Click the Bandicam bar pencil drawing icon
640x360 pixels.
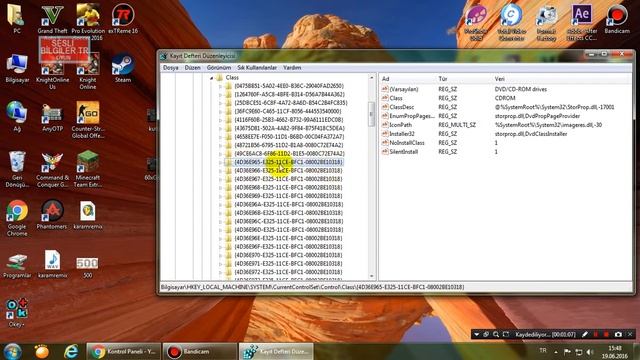click(584, 334)
